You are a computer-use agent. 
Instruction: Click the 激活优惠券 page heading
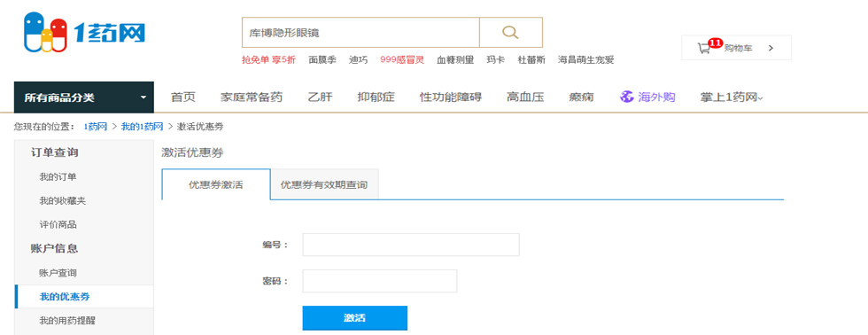click(x=192, y=152)
